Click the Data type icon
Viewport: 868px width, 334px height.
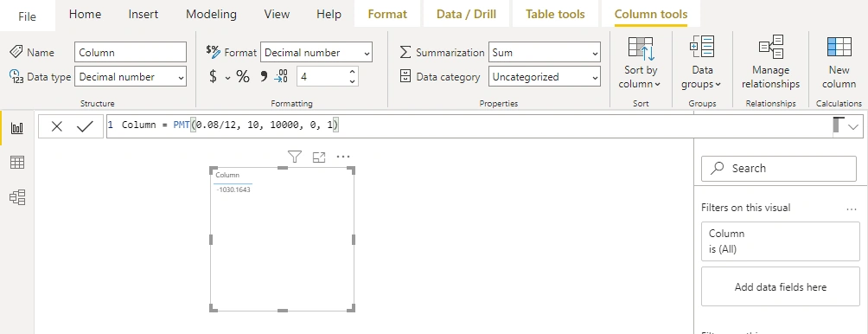pos(16,76)
